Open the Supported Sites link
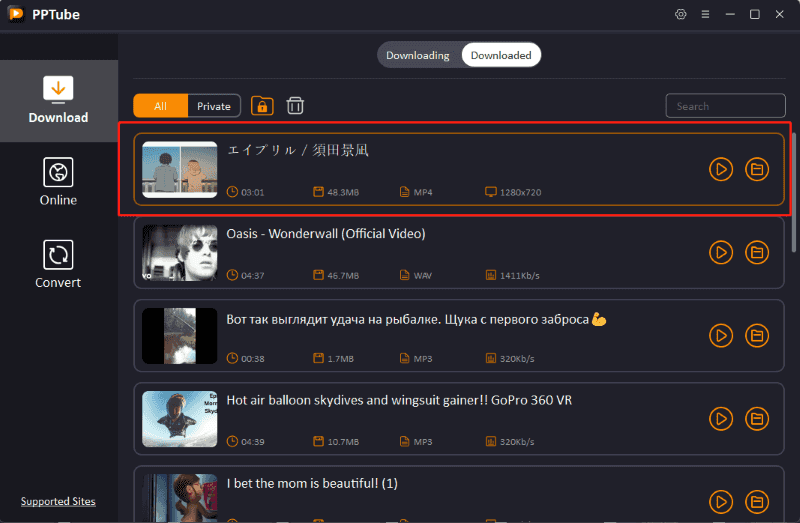This screenshot has width=800, height=523. pyautogui.click(x=58, y=501)
